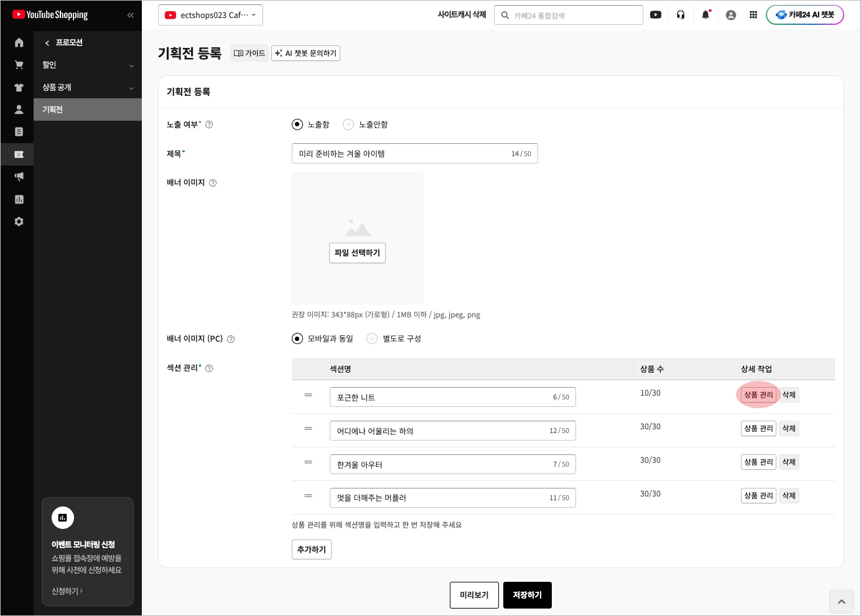The width and height of the screenshot is (861, 616).
Task: Click 상품 관리 for 어디에나 어울리는 하의
Action: (x=758, y=429)
